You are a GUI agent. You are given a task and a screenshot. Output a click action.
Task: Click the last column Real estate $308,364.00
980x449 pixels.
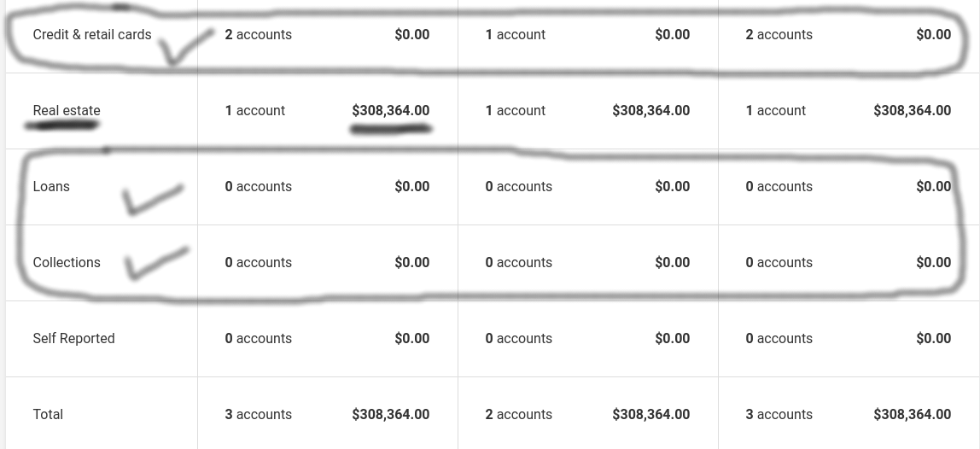point(913,111)
